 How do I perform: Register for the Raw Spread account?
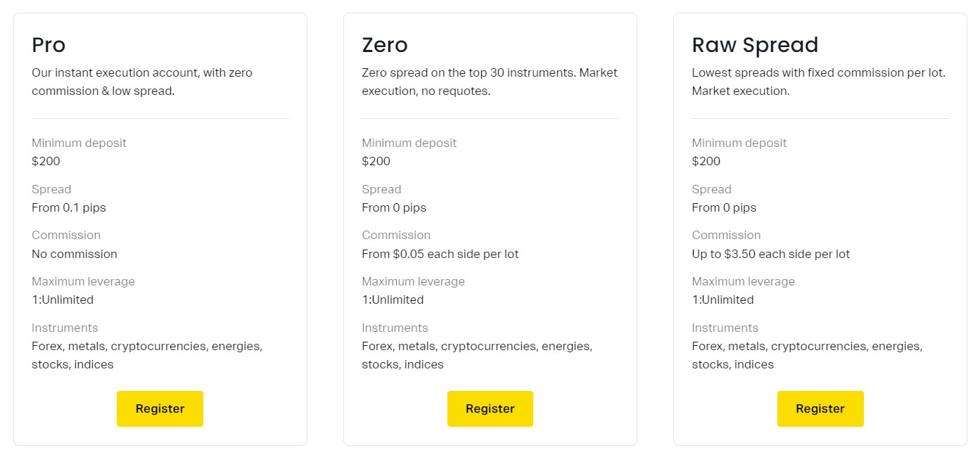click(820, 408)
